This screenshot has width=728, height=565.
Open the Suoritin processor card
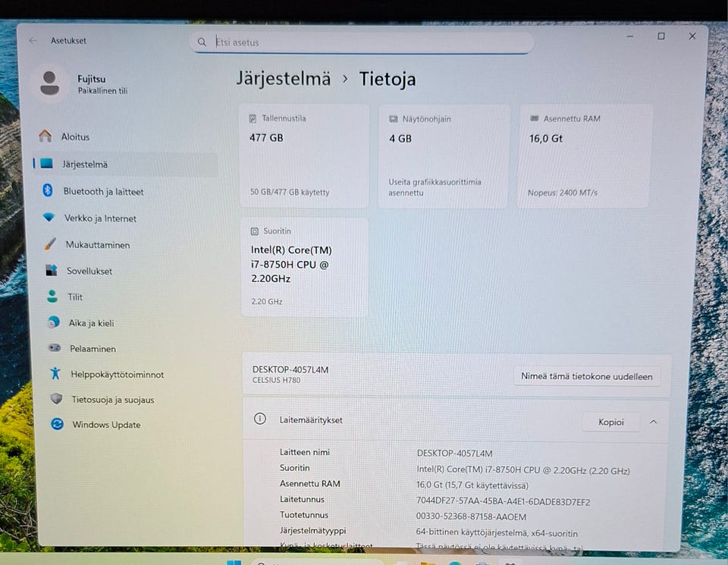tap(305, 267)
